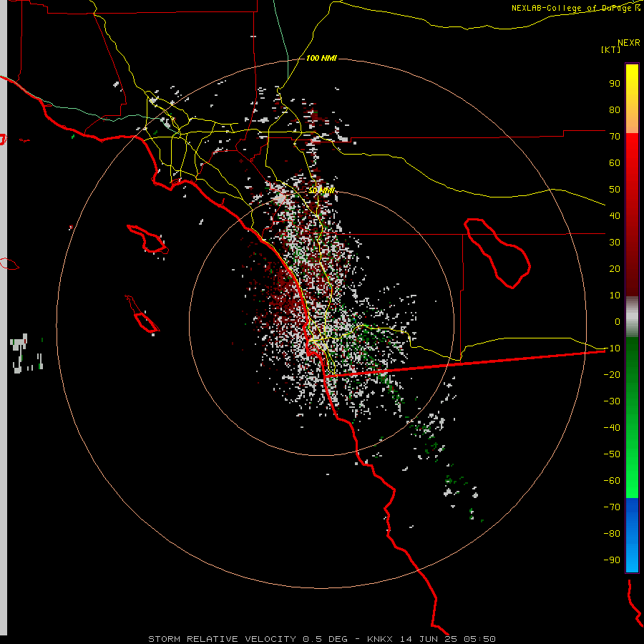This screenshot has width=644, height=644.
Task: Click the -30 value on velocity scale
Action: tap(612, 401)
